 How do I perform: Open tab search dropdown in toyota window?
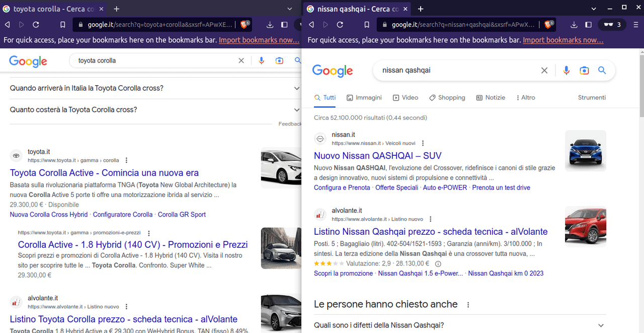[290, 9]
